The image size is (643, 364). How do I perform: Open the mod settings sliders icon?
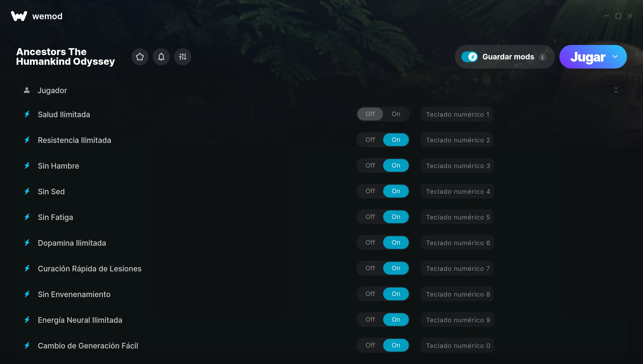click(183, 57)
